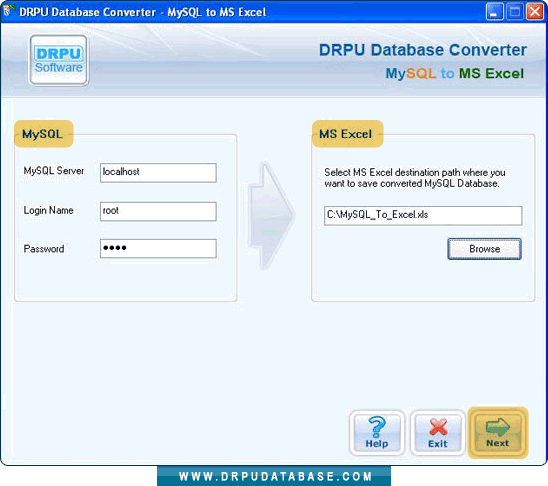Click the DRPU Software logo
The image size is (548, 486).
(59, 60)
